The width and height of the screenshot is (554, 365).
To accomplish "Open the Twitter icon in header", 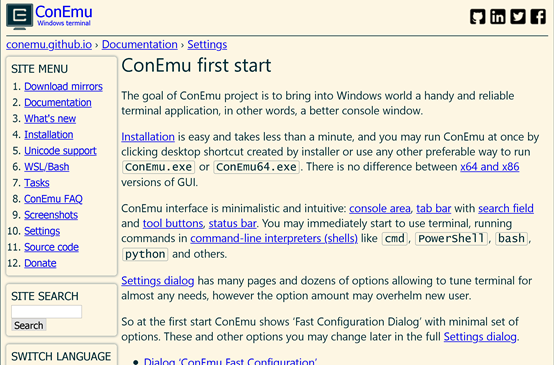I will pos(518,17).
